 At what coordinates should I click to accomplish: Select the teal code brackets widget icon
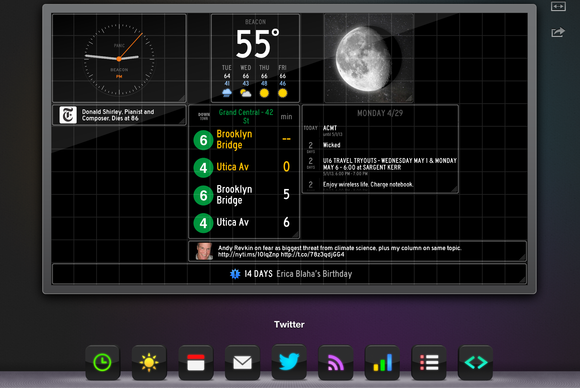pos(475,362)
